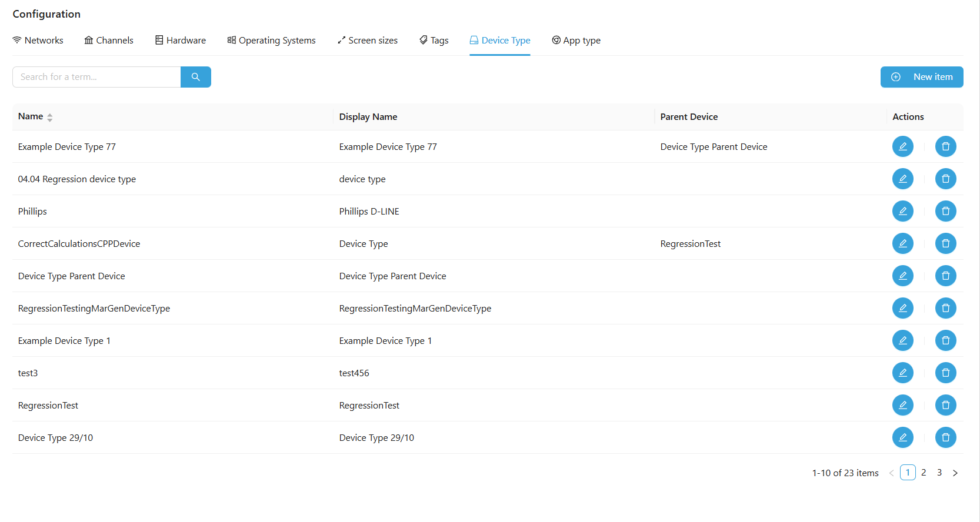This screenshot has height=522, width=980.
Task: Edit the Example Device Type 77 row
Action: click(902, 146)
